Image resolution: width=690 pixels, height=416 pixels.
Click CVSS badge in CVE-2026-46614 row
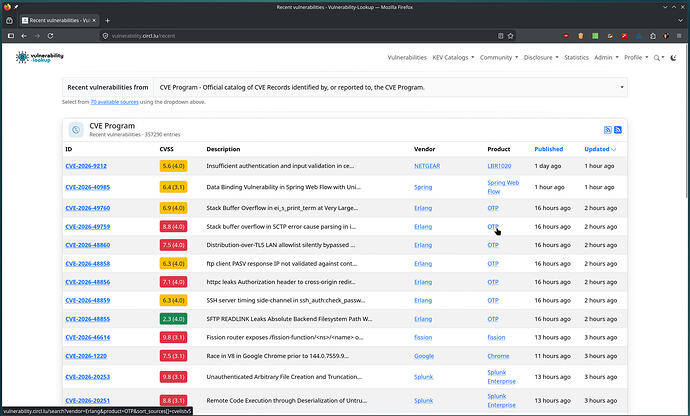coord(173,338)
